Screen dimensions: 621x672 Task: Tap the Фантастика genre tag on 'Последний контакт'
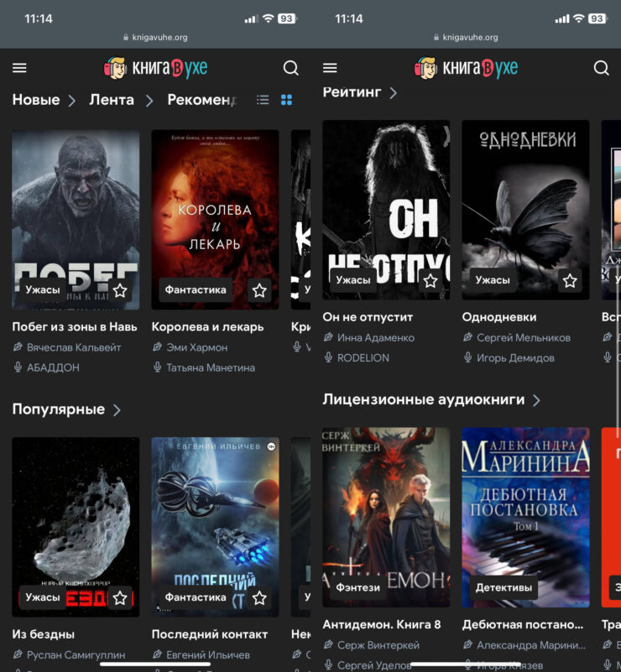tap(196, 597)
